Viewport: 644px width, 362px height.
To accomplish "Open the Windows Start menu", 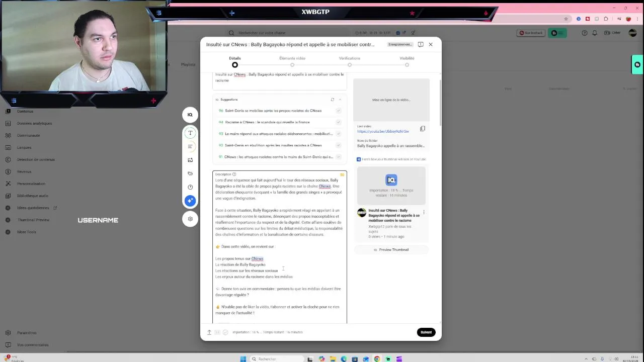I will [x=243, y=359].
